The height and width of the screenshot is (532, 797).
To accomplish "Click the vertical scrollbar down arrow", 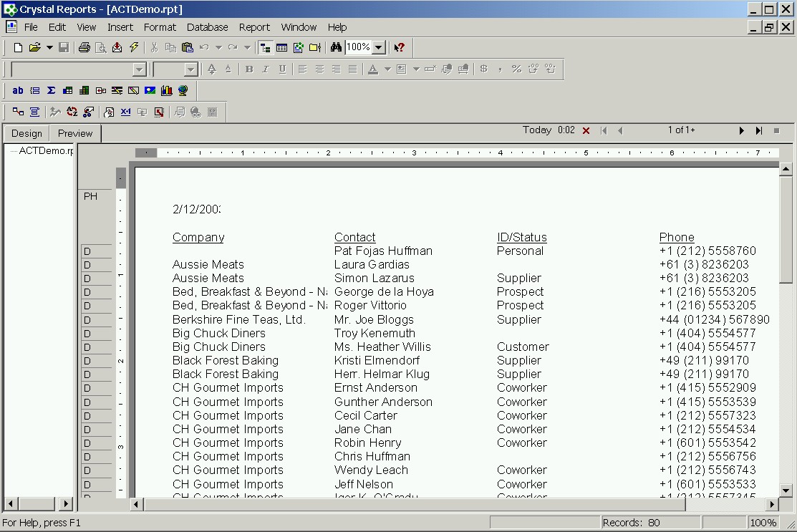I will [x=786, y=491].
